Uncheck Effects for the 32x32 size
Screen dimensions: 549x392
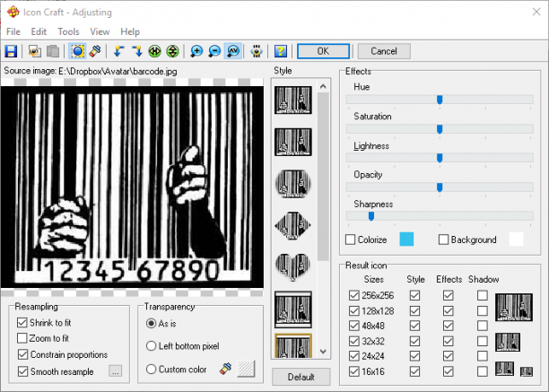tap(449, 341)
